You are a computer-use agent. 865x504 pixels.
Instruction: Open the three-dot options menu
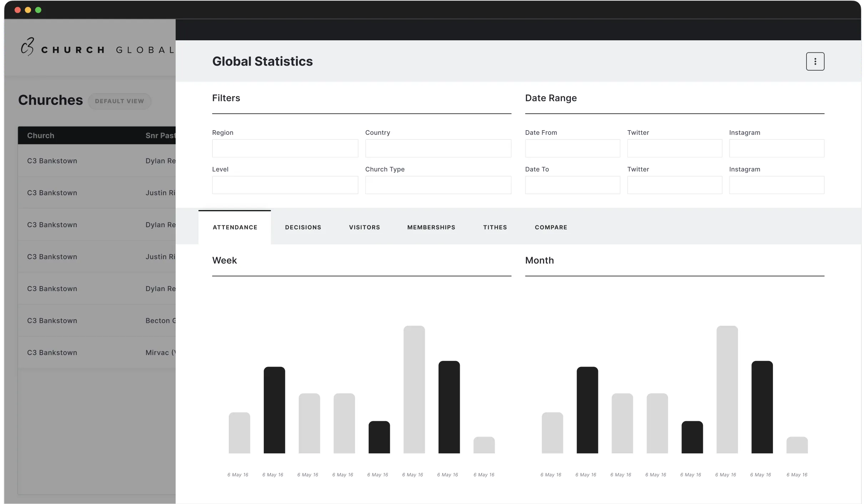[x=815, y=61]
